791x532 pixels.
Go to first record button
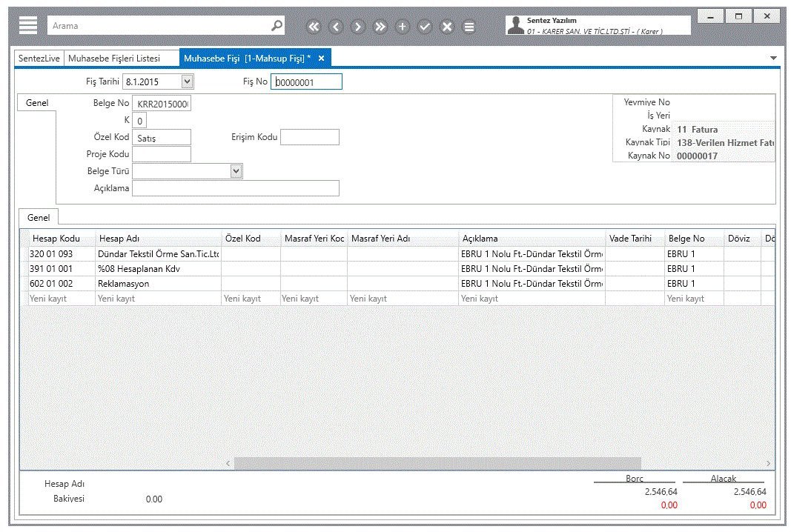coord(314,27)
